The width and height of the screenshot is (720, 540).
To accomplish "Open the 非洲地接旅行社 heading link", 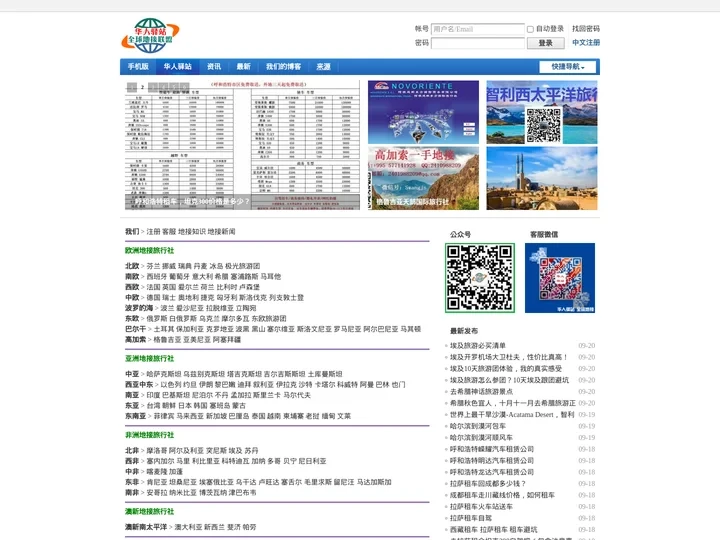I will 149,435.
